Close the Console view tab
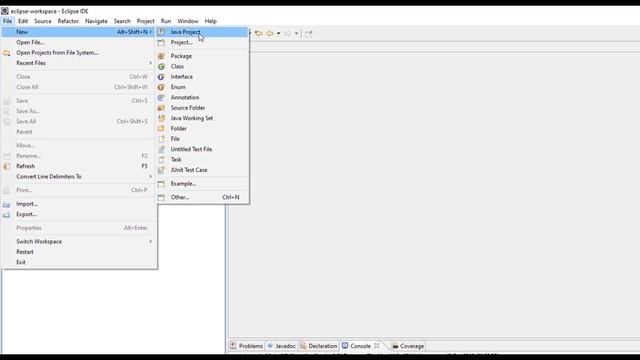The height and width of the screenshot is (360, 640). pos(377,346)
